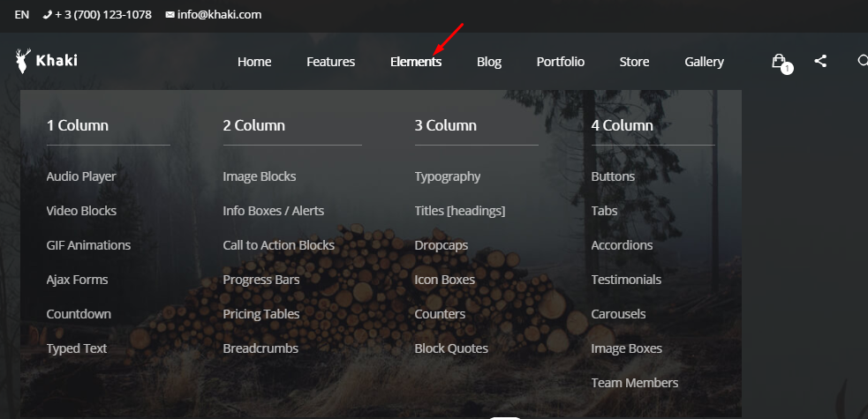The image size is (868, 419).
Task: Open the Buttons element page
Action: coord(613,177)
